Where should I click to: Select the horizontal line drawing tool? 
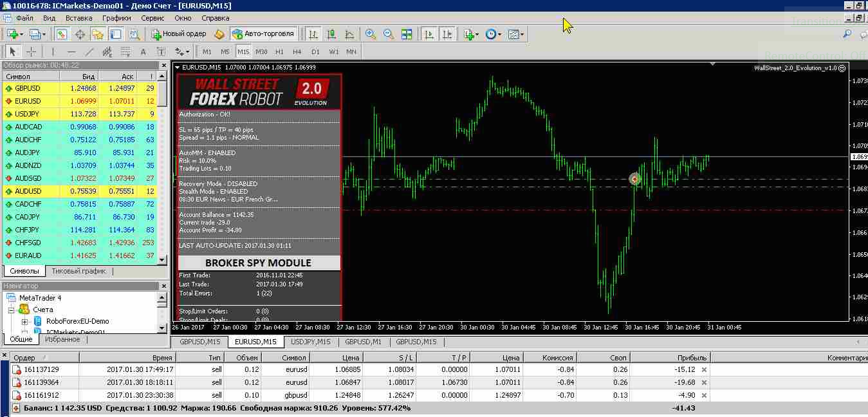(x=71, y=52)
